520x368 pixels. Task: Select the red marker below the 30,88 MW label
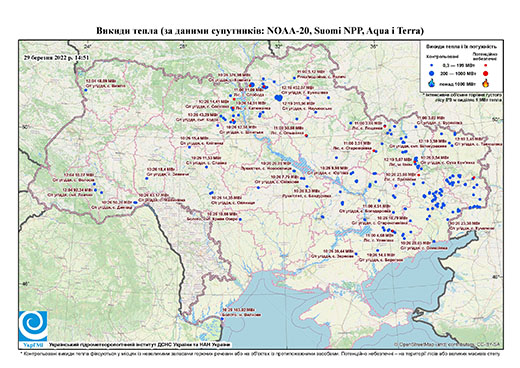point(306,135)
